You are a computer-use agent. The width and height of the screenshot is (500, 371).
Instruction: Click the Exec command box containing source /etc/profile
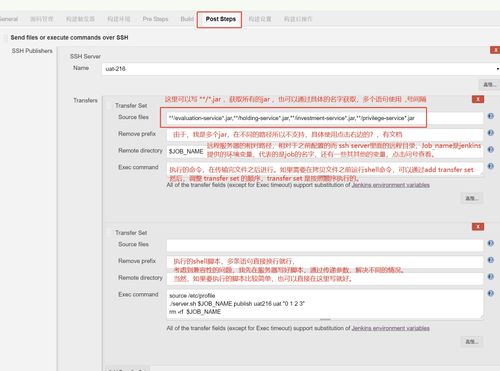tap(325, 304)
